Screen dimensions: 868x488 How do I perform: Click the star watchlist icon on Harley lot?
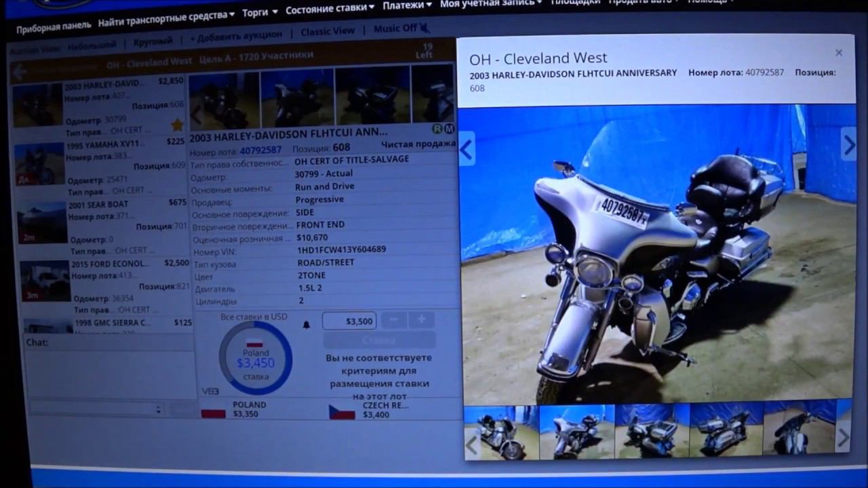(177, 125)
